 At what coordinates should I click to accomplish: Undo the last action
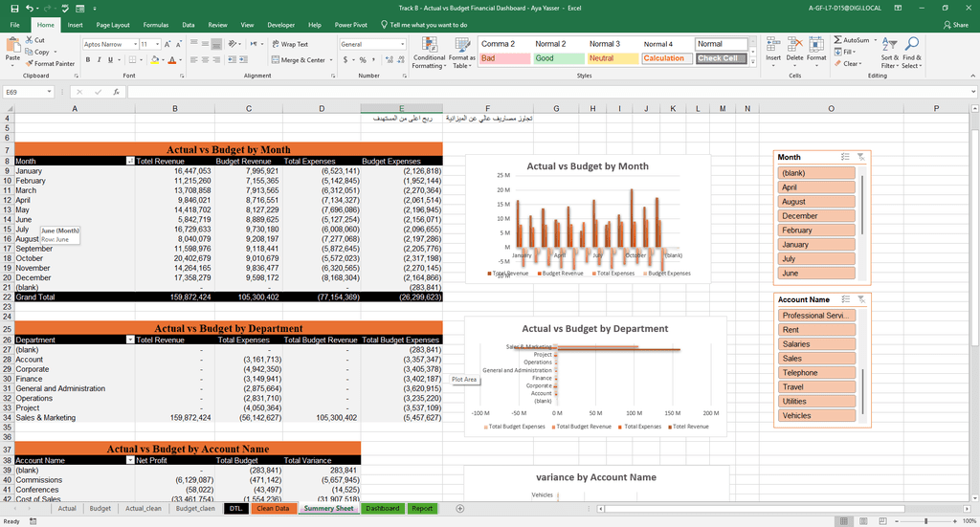point(30,8)
